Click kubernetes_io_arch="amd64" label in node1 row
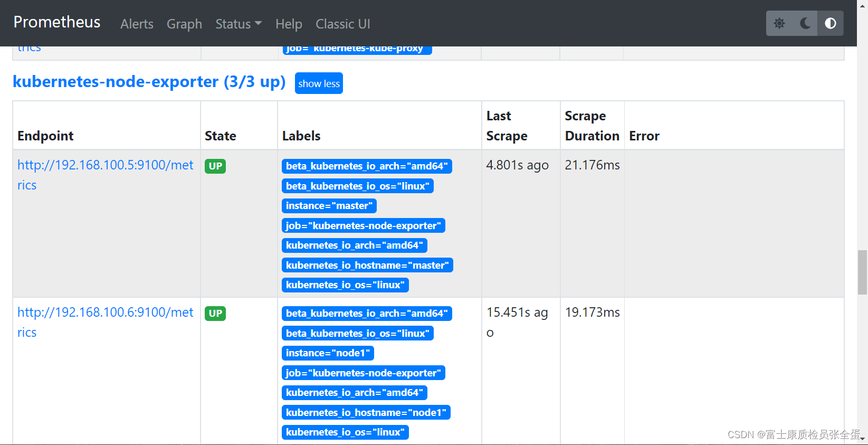The height and width of the screenshot is (445, 868). tap(355, 393)
